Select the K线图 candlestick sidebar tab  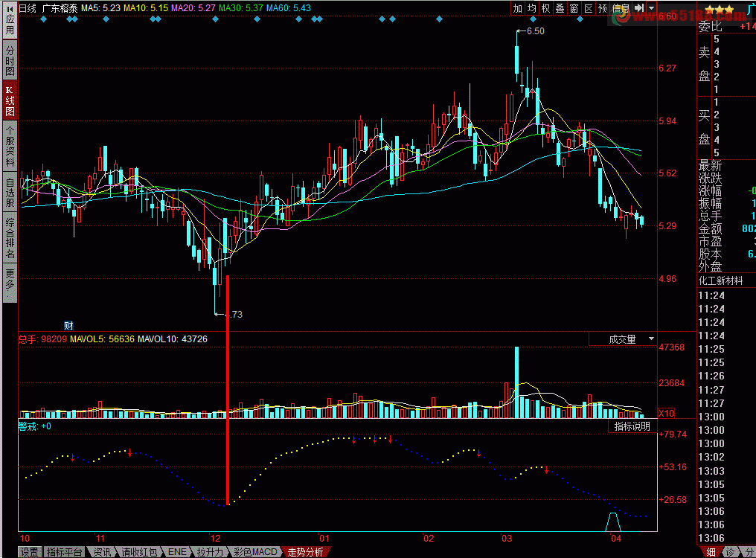[10, 100]
